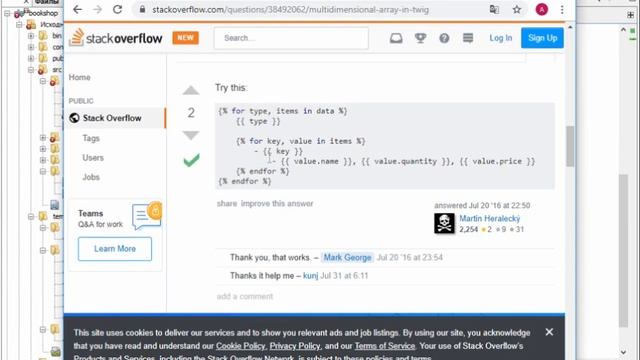Go back with the browser back arrow
Viewport: 640px width, 360px height.
pos(78,9)
